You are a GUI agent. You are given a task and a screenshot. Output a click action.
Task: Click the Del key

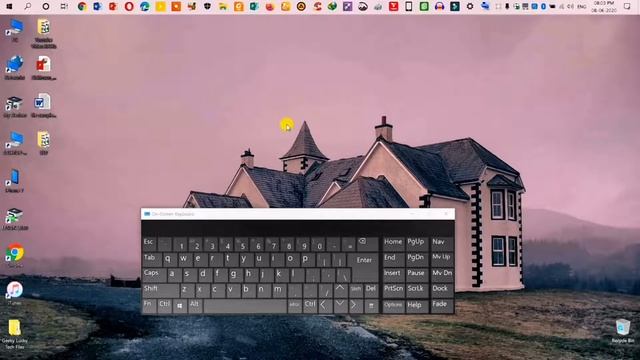pyautogui.click(x=371, y=290)
